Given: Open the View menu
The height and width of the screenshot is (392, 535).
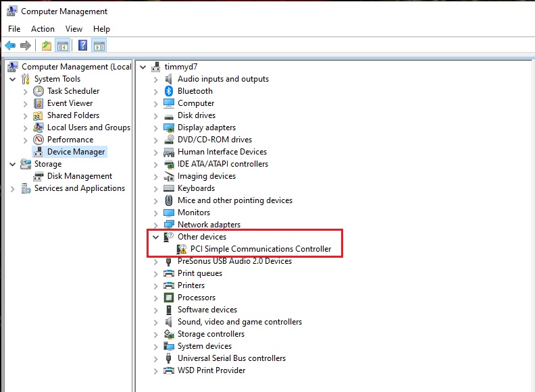Looking at the screenshot, I should 74,29.
